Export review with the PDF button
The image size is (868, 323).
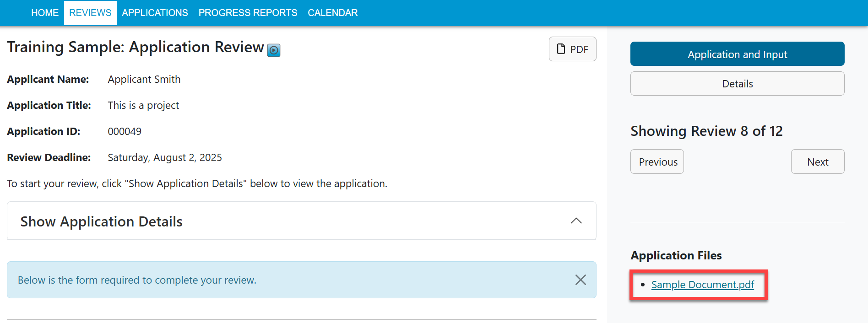(x=572, y=49)
